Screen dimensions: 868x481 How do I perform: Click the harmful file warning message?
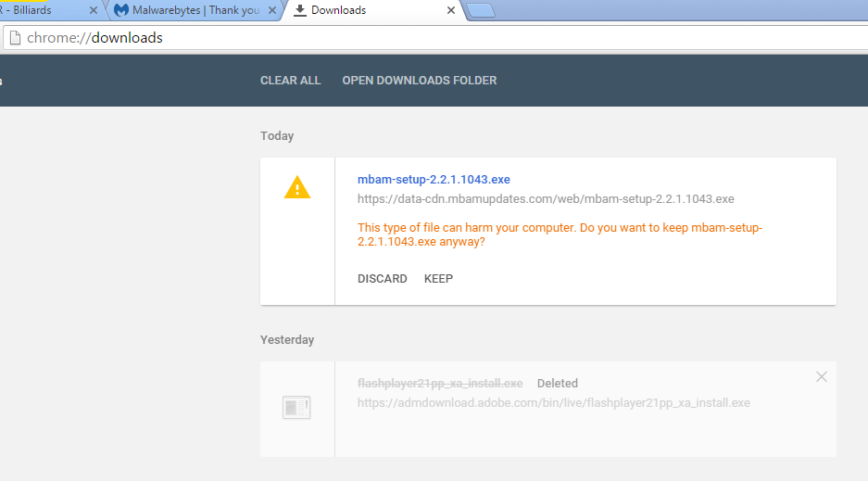point(560,234)
